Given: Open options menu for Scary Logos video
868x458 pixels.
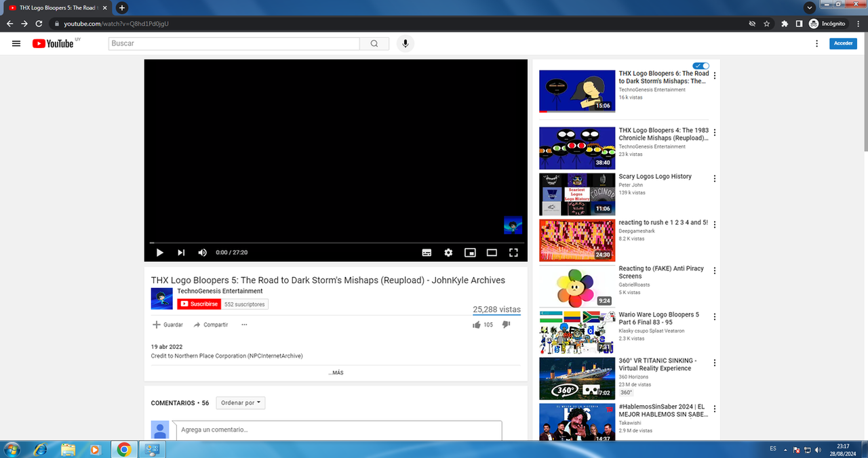Looking at the screenshot, I should point(714,179).
